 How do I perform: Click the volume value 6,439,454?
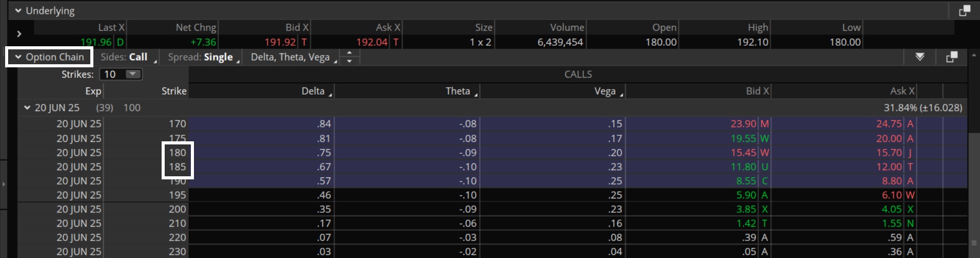click(560, 42)
